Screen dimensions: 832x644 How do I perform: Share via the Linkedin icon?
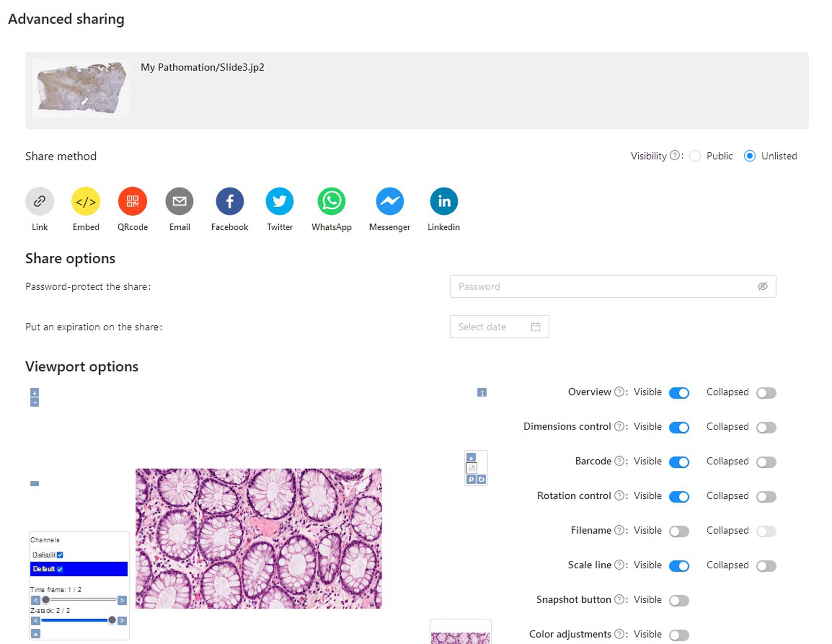point(443,201)
